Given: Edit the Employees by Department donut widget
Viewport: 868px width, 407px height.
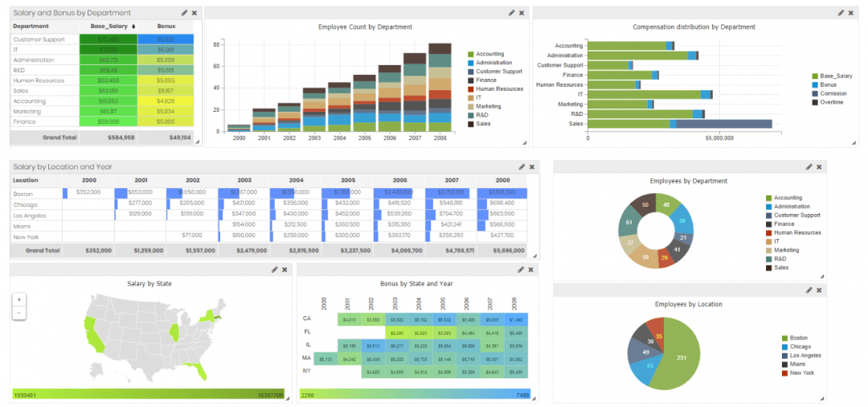Looking at the screenshot, I should tap(809, 166).
